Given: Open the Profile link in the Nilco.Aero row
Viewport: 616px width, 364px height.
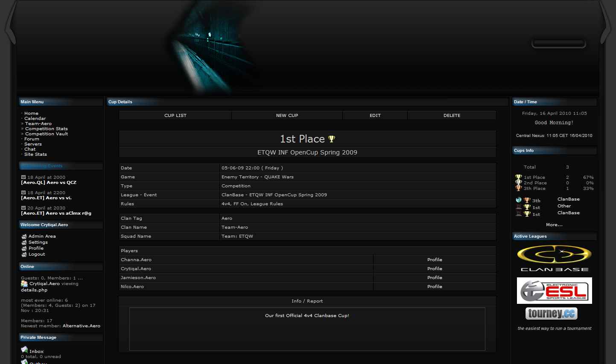Looking at the screenshot, I should pyautogui.click(x=435, y=287).
